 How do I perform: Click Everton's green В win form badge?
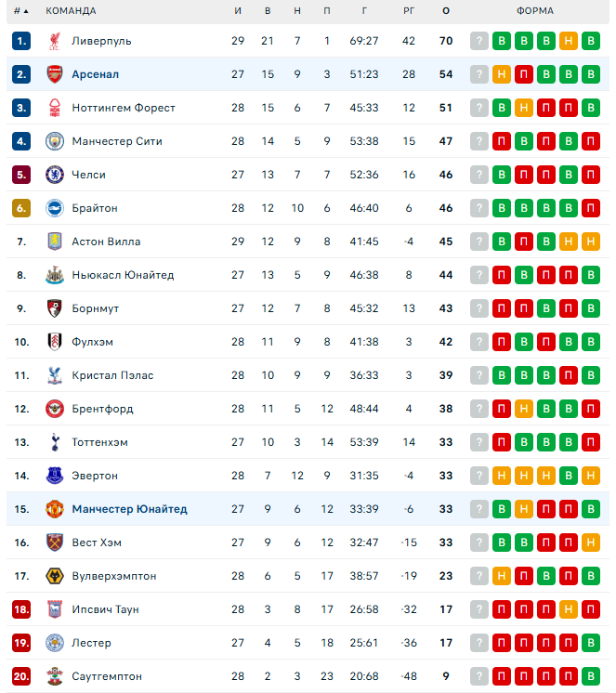569,476
